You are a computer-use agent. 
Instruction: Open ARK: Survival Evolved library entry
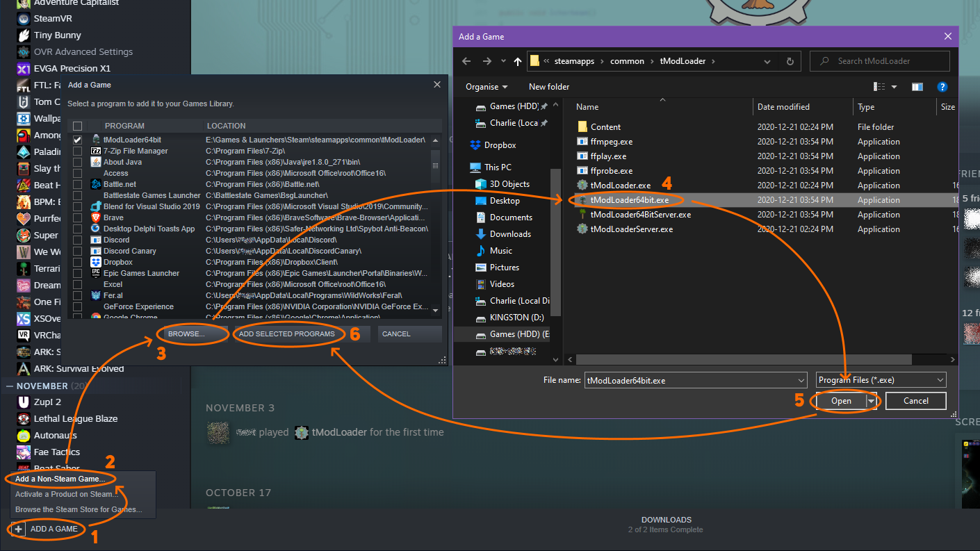click(79, 368)
